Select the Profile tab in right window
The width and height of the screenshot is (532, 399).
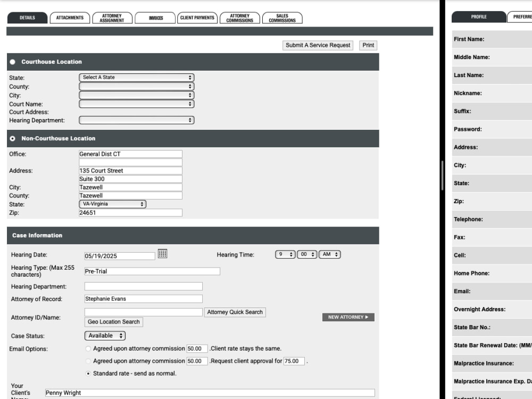coord(479,16)
